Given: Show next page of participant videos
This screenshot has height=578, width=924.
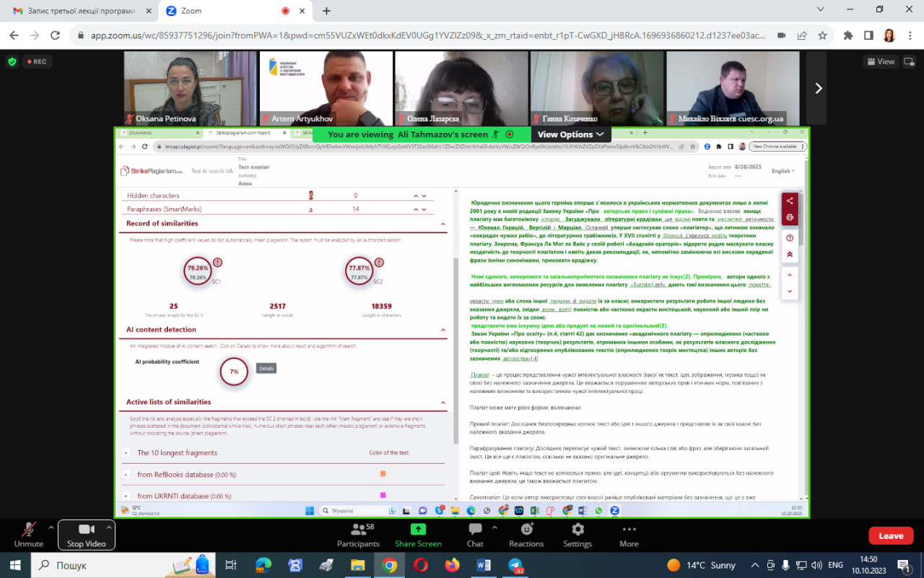Looking at the screenshot, I should pos(818,88).
